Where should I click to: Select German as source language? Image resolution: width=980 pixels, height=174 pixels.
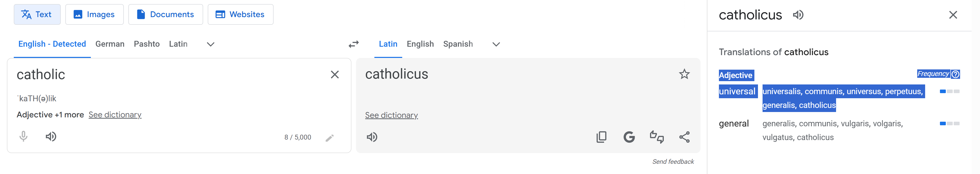pyautogui.click(x=109, y=44)
